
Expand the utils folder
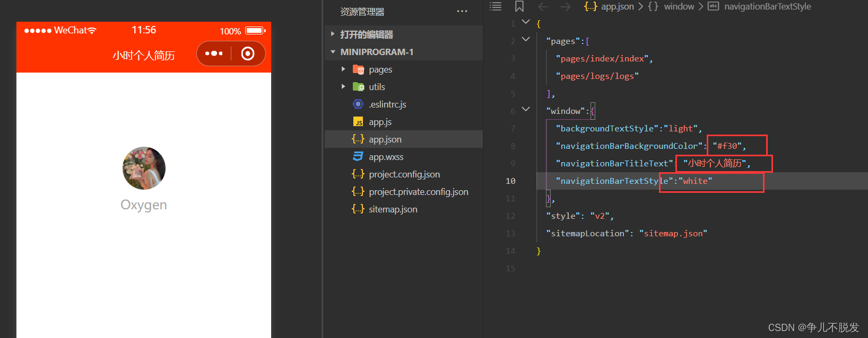(343, 87)
